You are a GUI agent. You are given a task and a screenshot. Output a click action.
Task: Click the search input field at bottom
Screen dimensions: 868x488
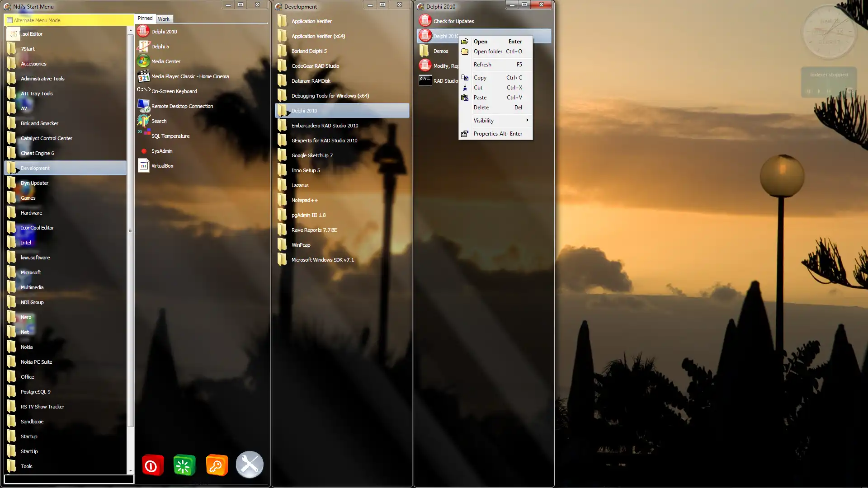point(69,479)
